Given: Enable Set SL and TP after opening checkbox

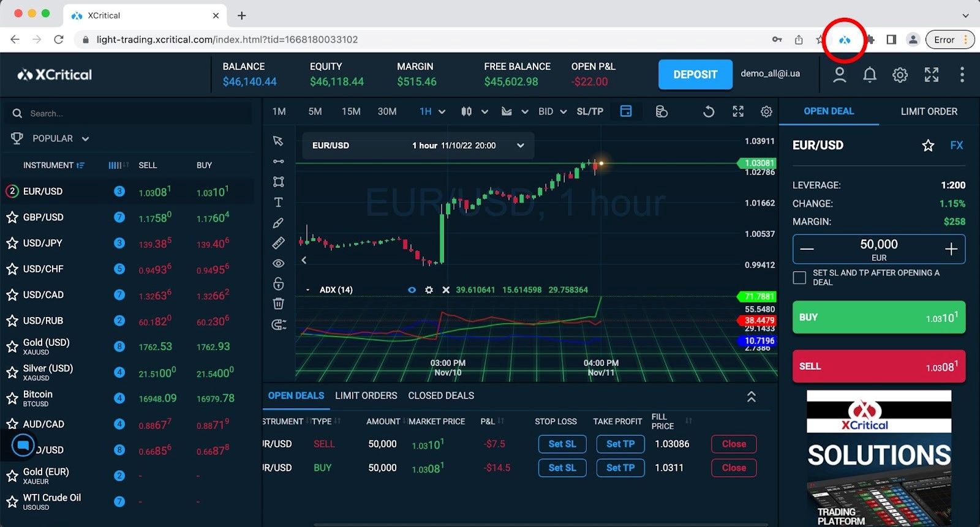Looking at the screenshot, I should (799, 277).
